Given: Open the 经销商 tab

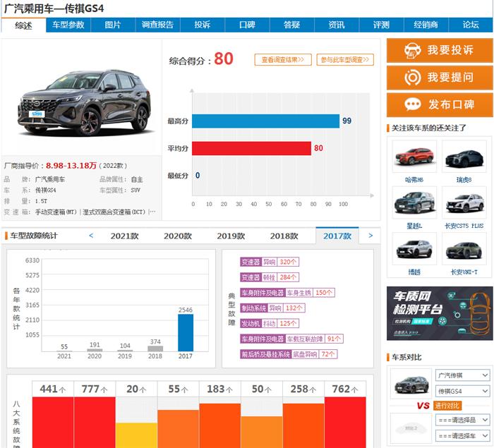Looking at the screenshot, I should pos(426,25).
